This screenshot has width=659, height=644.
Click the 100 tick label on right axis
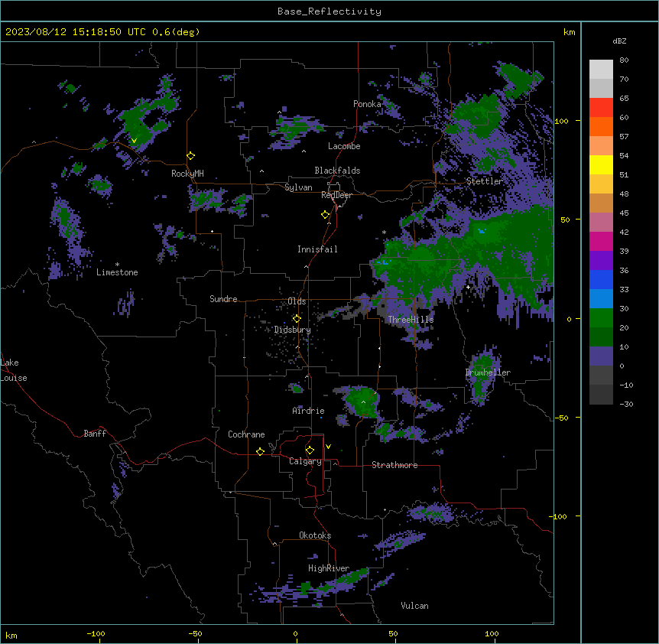click(561, 121)
